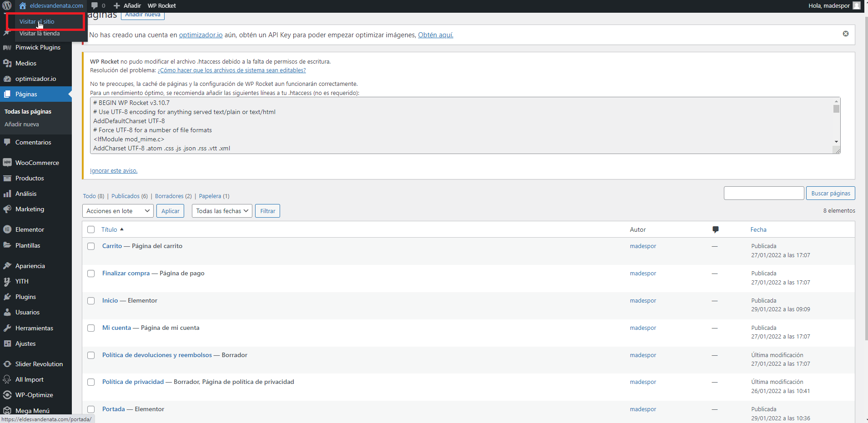Open the Portada page title link
The width and height of the screenshot is (868, 423).
tap(113, 409)
